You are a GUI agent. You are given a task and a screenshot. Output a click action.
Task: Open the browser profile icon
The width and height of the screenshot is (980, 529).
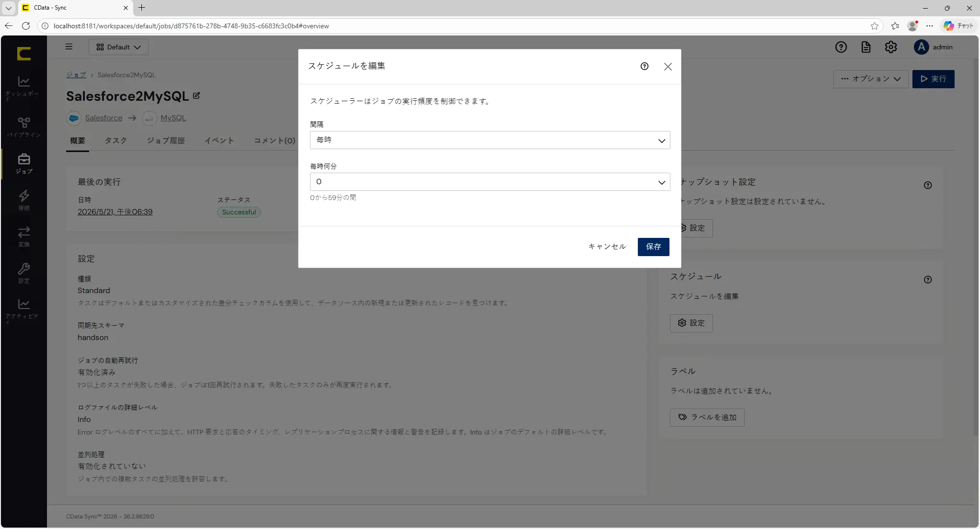[913, 26]
